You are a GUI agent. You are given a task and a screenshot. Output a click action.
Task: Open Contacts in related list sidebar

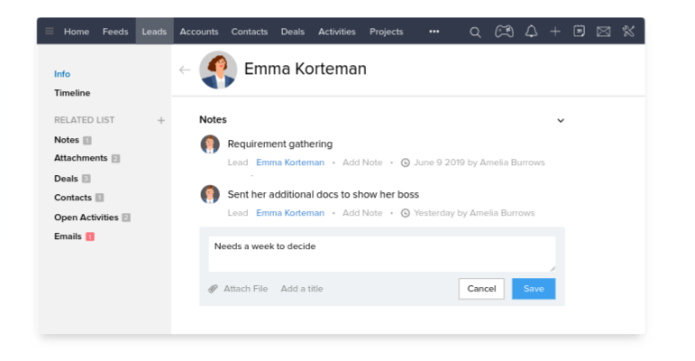coord(73,198)
